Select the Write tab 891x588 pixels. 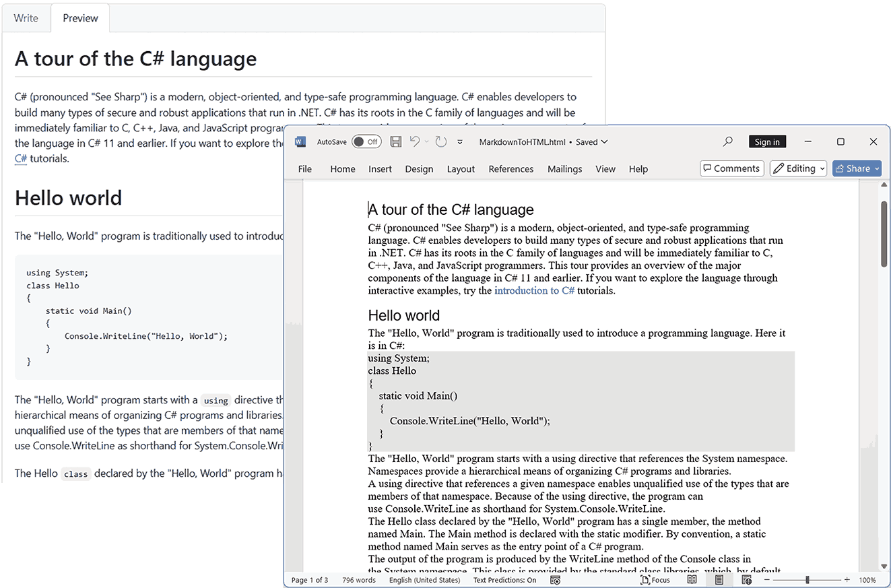(26, 18)
